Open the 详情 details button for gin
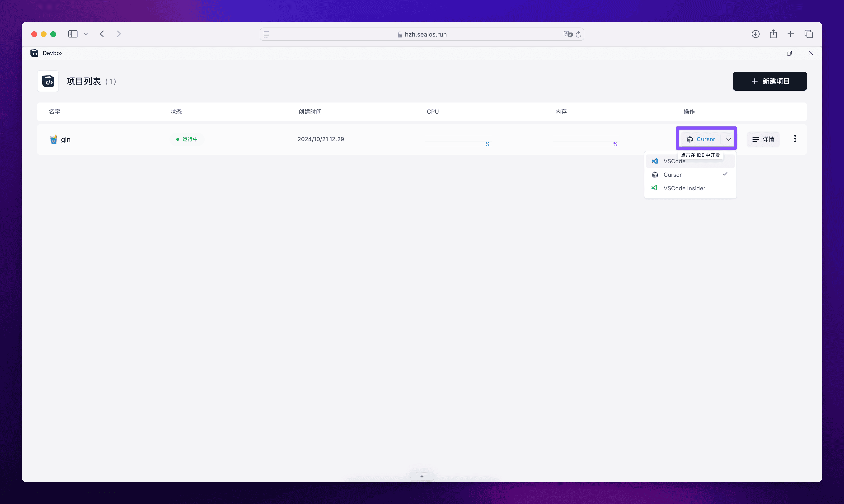 763,139
